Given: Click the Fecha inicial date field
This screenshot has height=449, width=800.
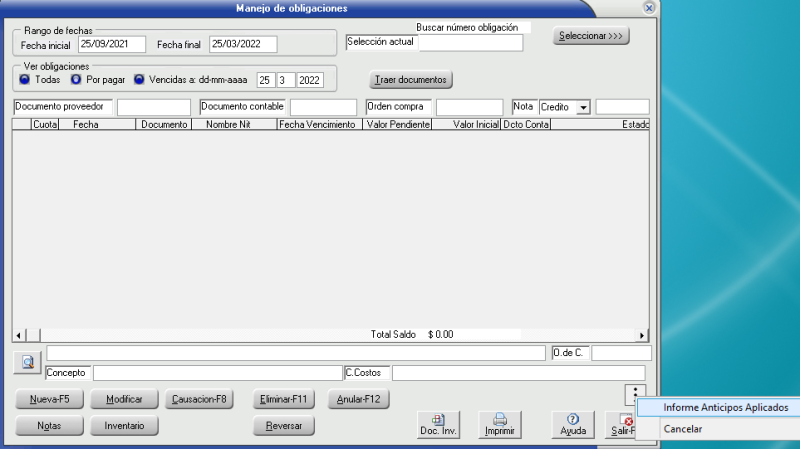Looking at the screenshot, I should 112,44.
